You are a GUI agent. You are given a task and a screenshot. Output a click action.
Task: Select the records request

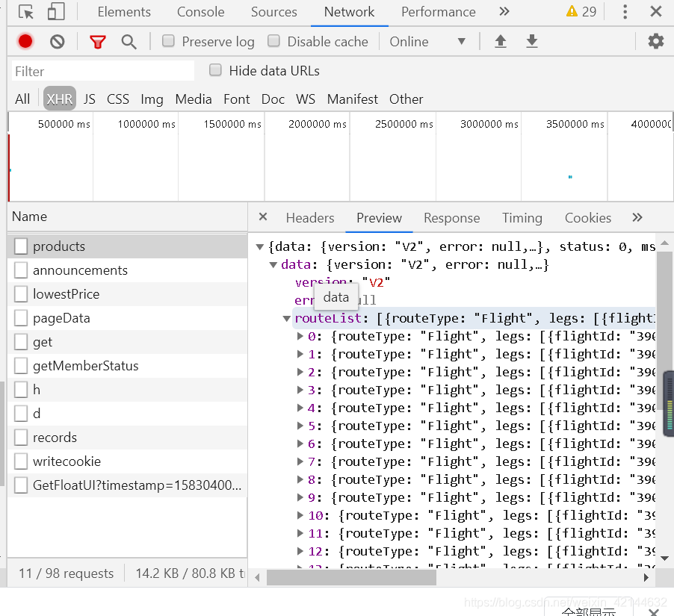[x=128, y=438]
